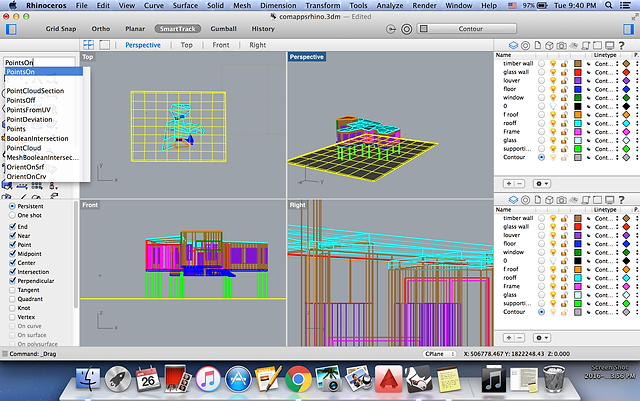This screenshot has height=401, width=640.
Task: Open the Surface menu
Action: 185,6
